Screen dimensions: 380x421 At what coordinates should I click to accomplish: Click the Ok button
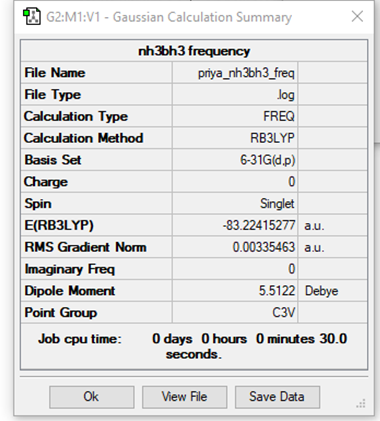pyautogui.click(x=92, y=397)
